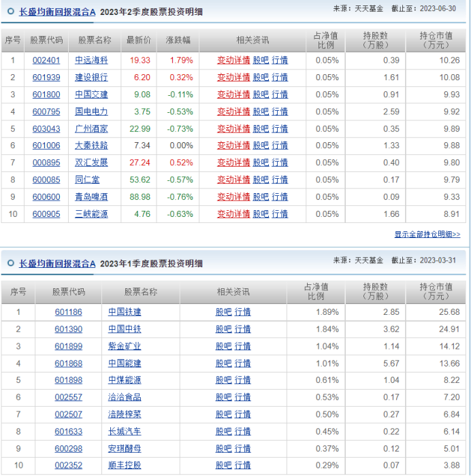Open 行情 for 中国中铁 row
The width and height of the screenshot is (471, 476).
coord(242,329)
